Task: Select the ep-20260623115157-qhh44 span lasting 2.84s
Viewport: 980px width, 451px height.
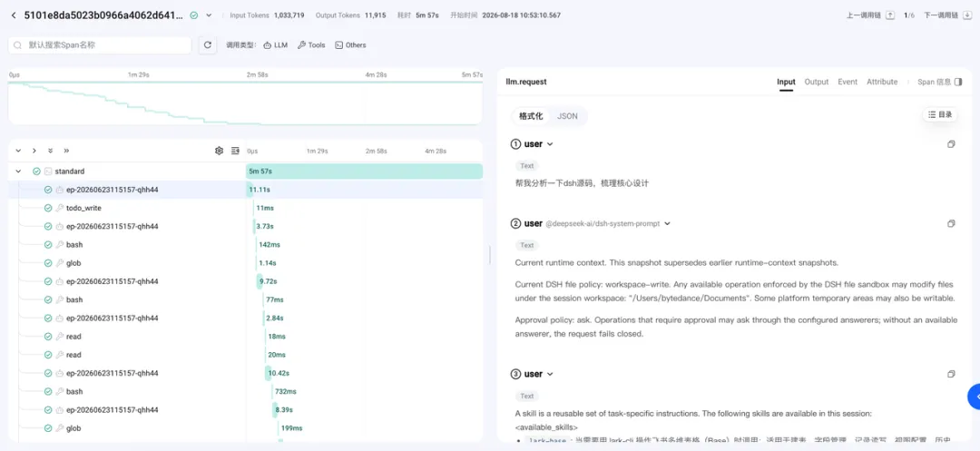Action: (x=246, y=318)
